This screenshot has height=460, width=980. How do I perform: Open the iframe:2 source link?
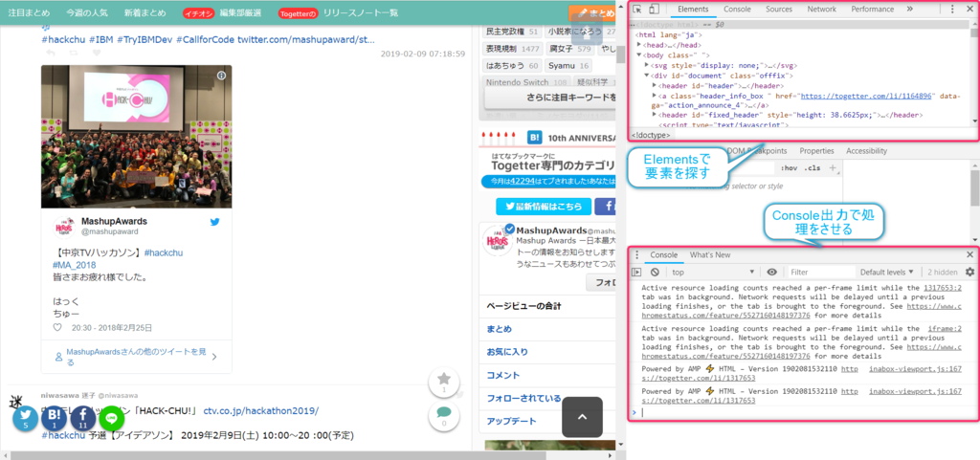[945, 328]
